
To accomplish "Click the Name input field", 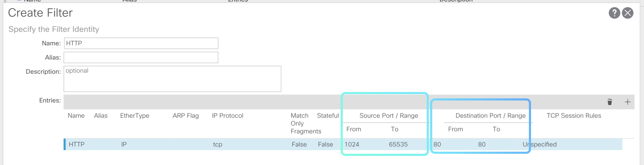I will (x=141, y=43).
